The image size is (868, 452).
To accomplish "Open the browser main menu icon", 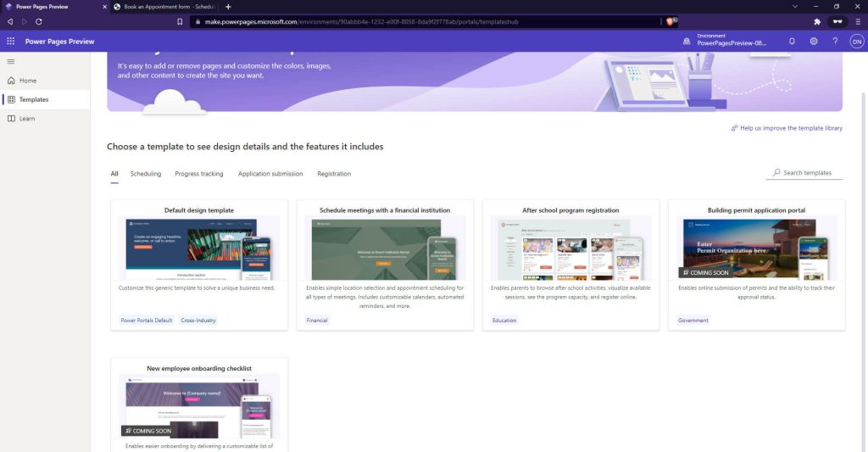I will 858,21.
